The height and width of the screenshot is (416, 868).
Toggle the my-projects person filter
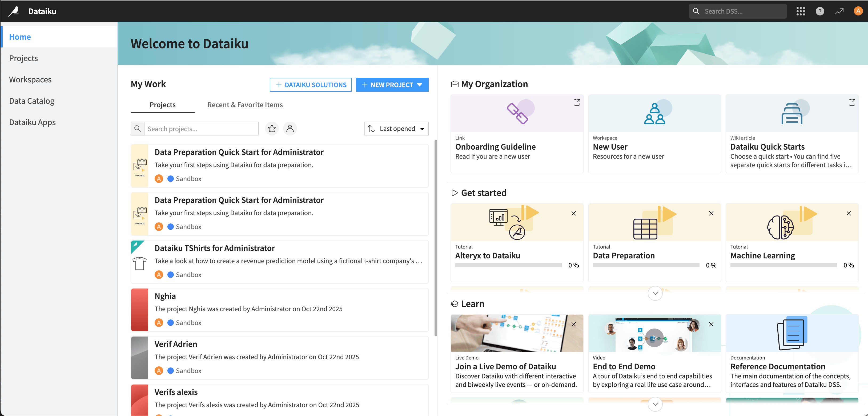pos(290,129)
